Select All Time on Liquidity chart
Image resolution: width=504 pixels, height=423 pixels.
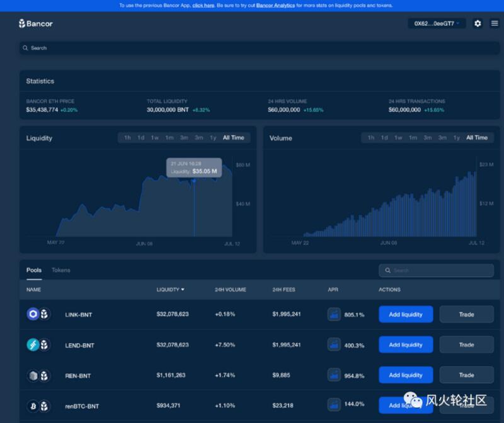tap(233, 137)
